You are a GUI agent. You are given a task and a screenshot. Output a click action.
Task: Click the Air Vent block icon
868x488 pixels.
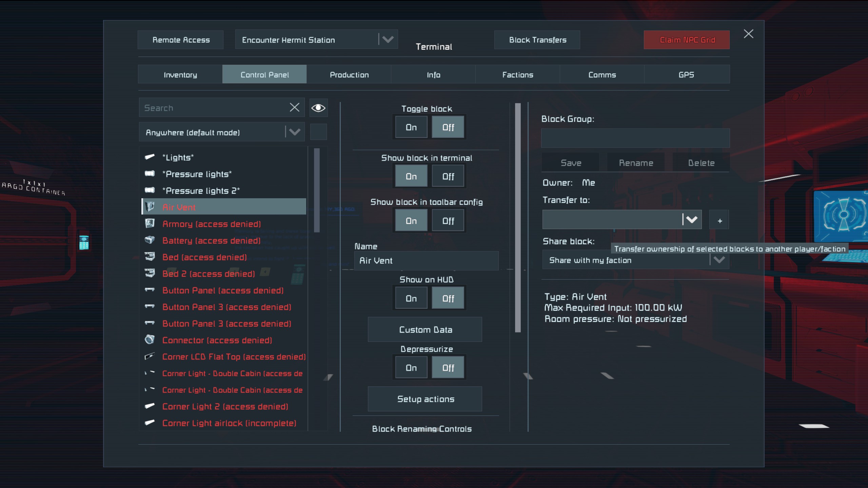150,207
